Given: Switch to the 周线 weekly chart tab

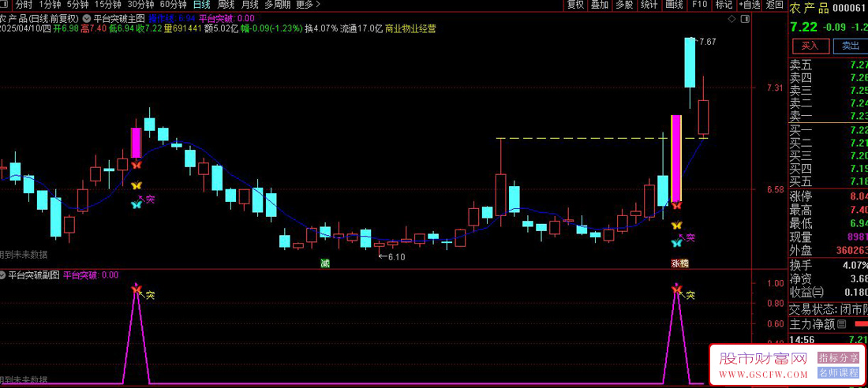Looking at the screenshot, I should click(x=226, y=5).
